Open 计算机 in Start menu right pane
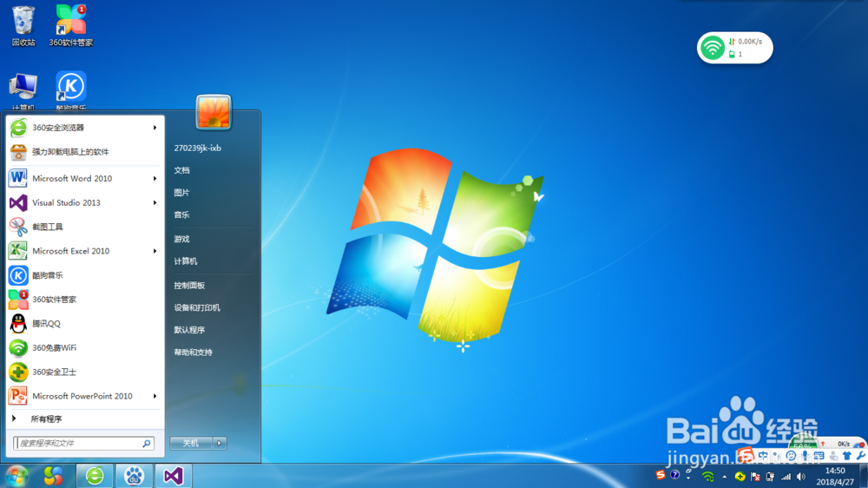Image resolution: width=868 pixels, height=488 pixels. [x=186, y=260]
